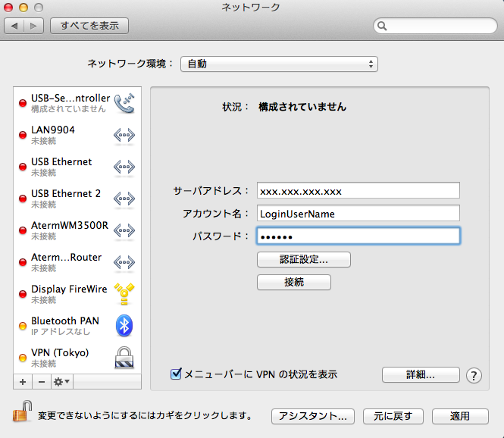
Task: Click the magnifier icon in search field
Action: (382, 26)
